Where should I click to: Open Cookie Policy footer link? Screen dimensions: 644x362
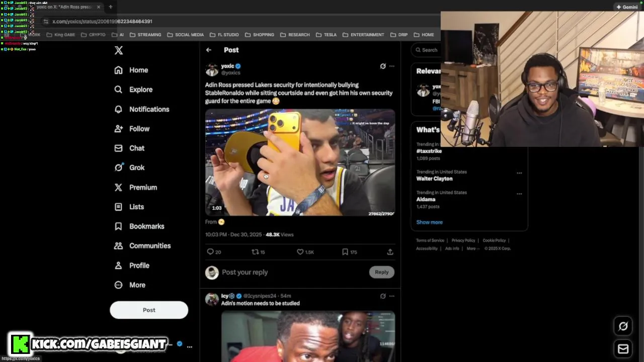[x=494, y=241]
